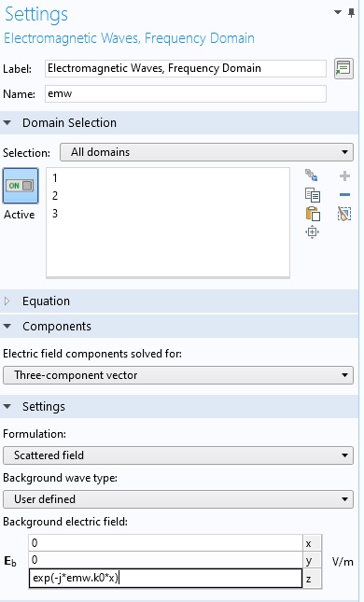Viewport: 364px width, 602px height.
Task: Click the Paste Selection icon
Action: (313, 214)
